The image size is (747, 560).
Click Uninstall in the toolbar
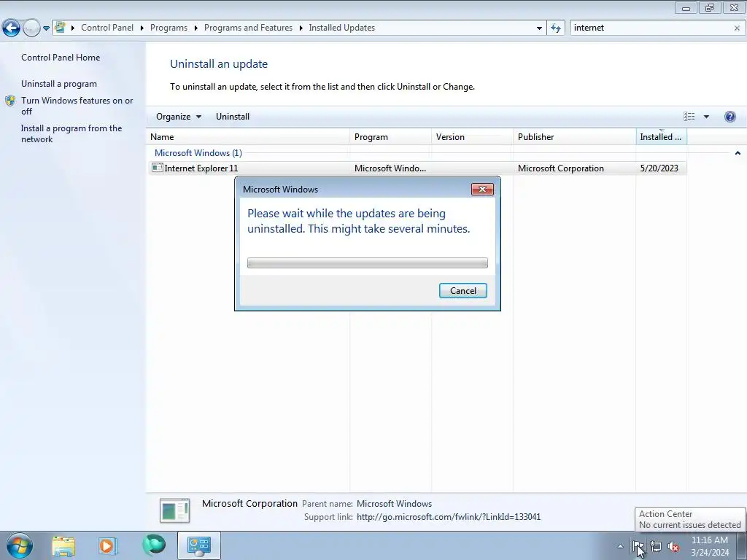[233, 117]
